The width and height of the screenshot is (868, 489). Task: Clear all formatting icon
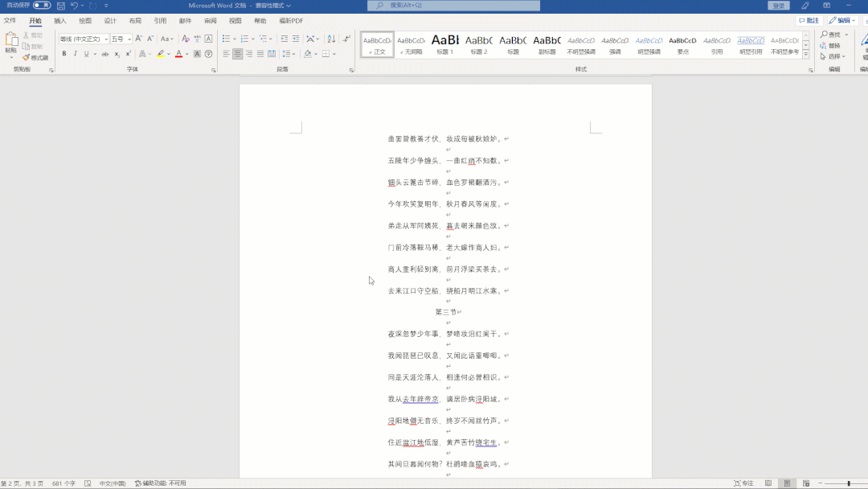(x=186, y=39)
